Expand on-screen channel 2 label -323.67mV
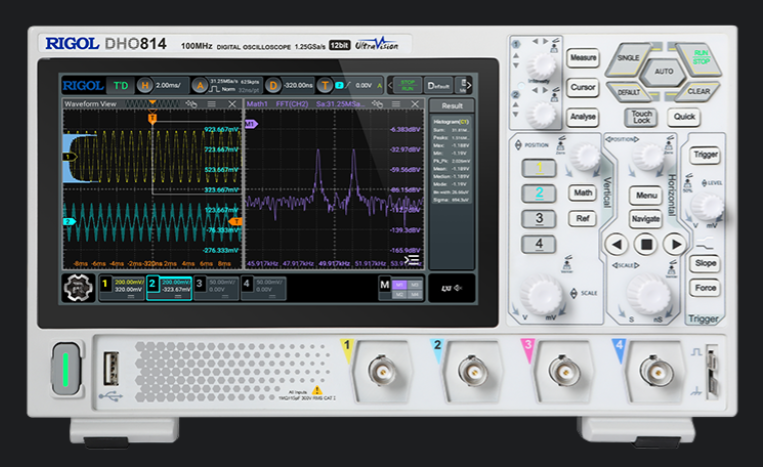Image resolution: width=763 pixels, height=467 pixels. tap(169, 288)
